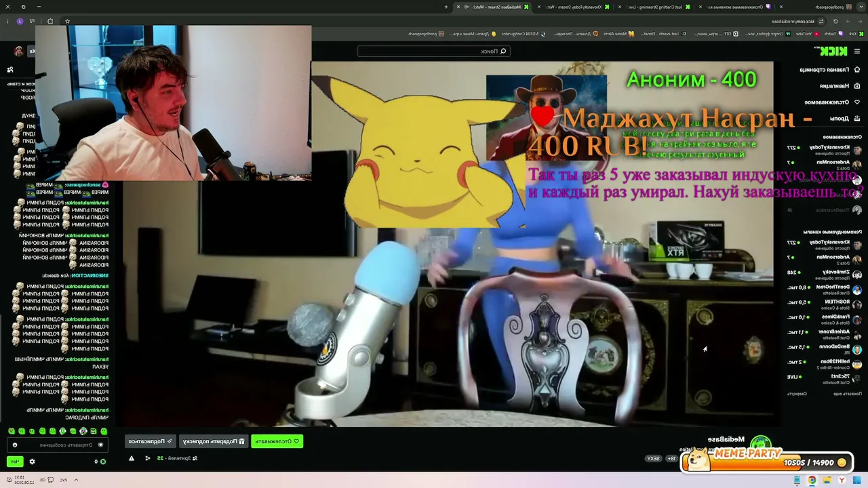Screen dimensions: 868x488
Task: Open Дропы in the Kick sidebar
Action: 845,118
